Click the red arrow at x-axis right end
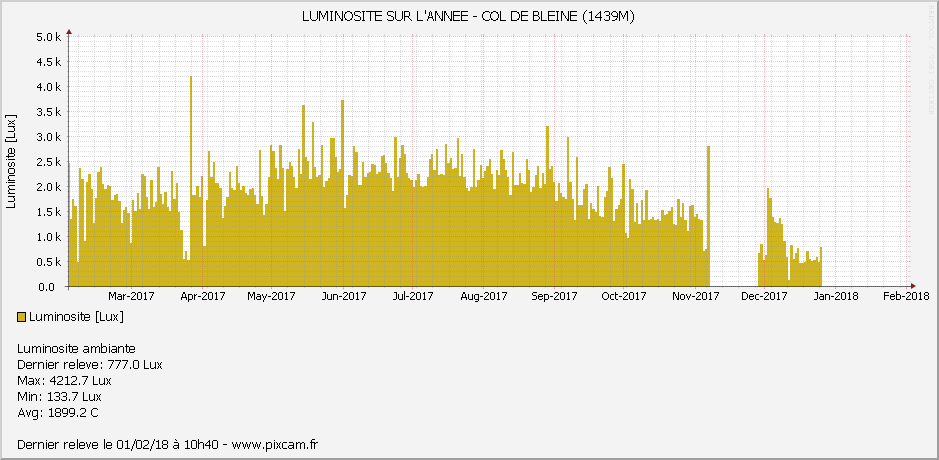 [911, 286]
